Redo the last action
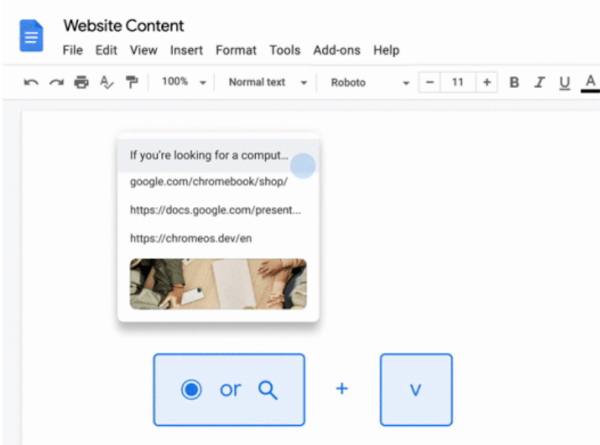 (x=56, y=82)
